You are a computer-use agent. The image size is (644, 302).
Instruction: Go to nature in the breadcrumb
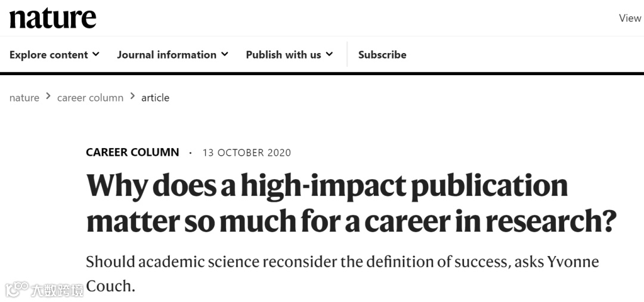24,98
